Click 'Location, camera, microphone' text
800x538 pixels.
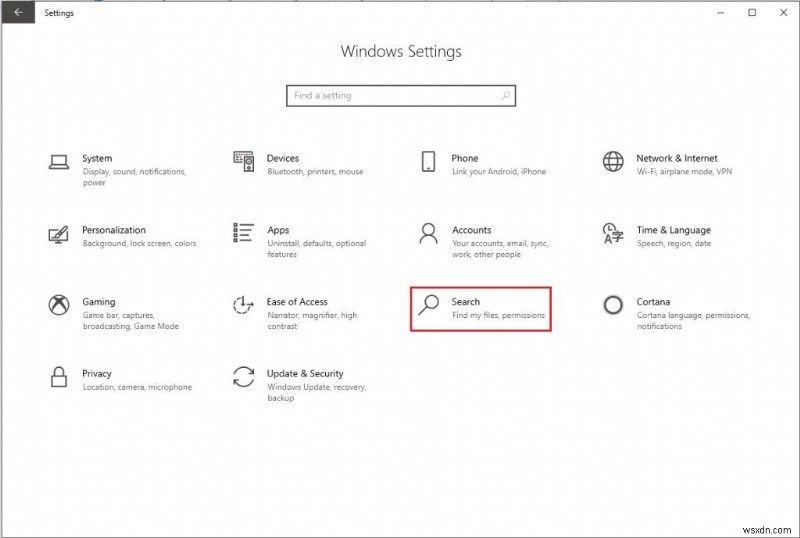click(x=137, y=387)
